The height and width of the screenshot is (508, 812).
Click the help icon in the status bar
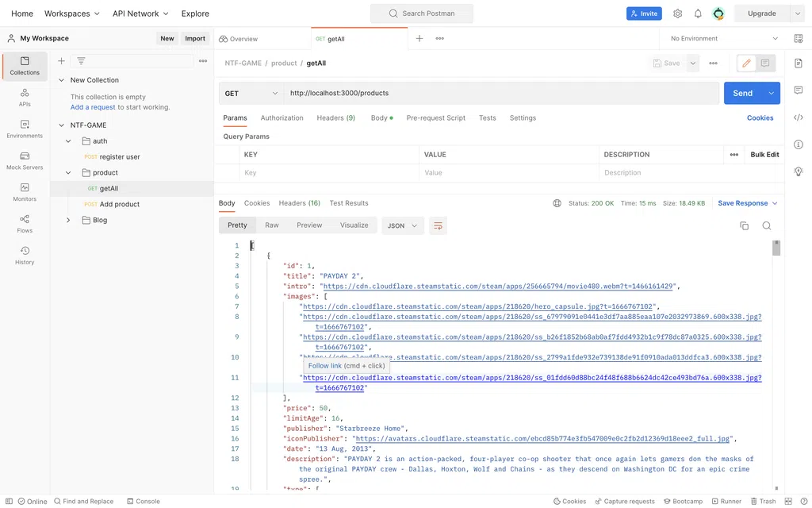pyautogui.click(x=804, y=502)
